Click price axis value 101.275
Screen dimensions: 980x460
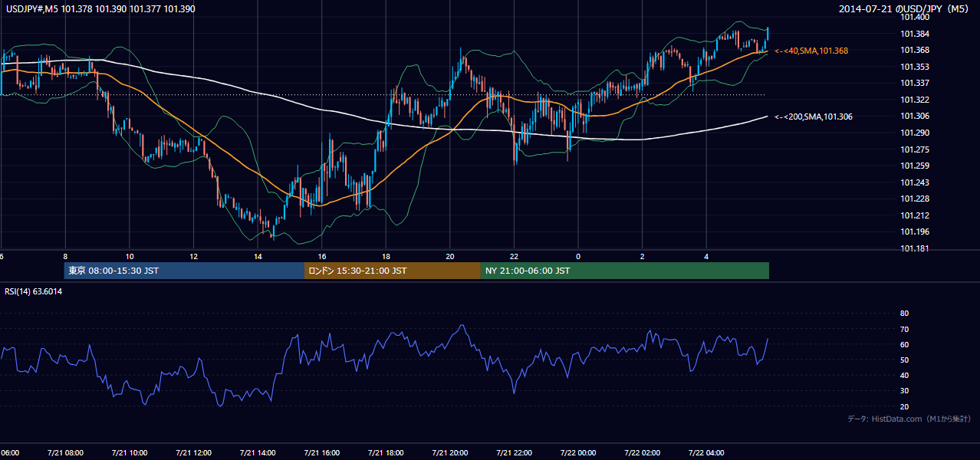(915, 149)
